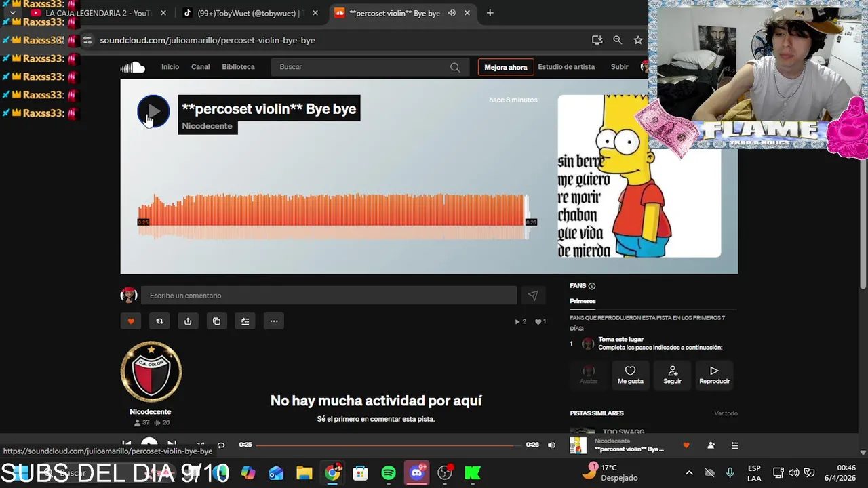868x488 pixels.
Task: Click the Seguir fan step button
Action: click(x=672, y=374)
